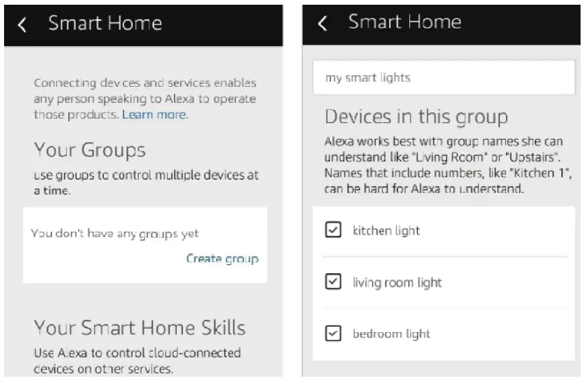The height and width of the screenshot is (391, 588).
Task: Select the 'living room light' device label
Action: pos(397,282)
